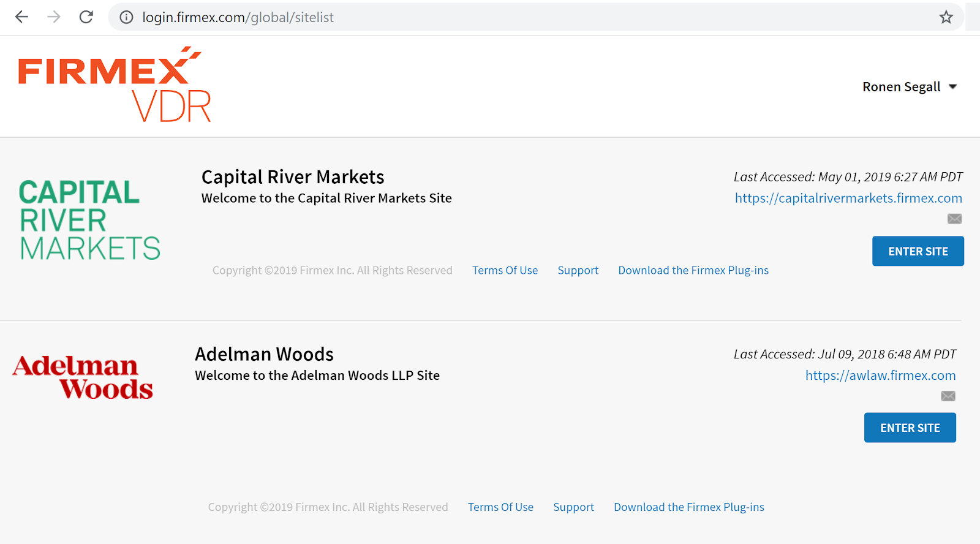
Task: Open the awlaw.firmex.com link
Action: pos(881,375)
